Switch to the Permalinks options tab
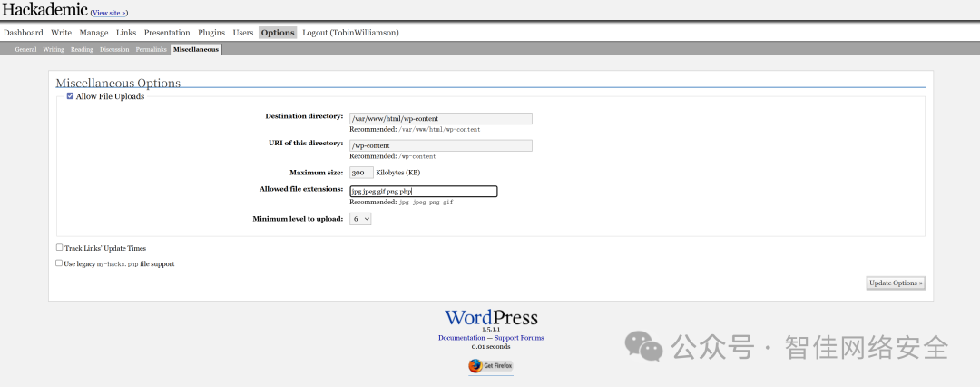980x387 pixels. pyautogui.click(x=152, y=49)
